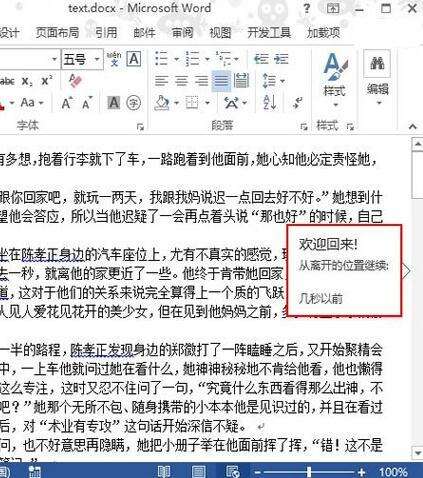The height and width of the screenshot is (478, 423).
Task: Toggle justify alignment
Action: point(221,81)
